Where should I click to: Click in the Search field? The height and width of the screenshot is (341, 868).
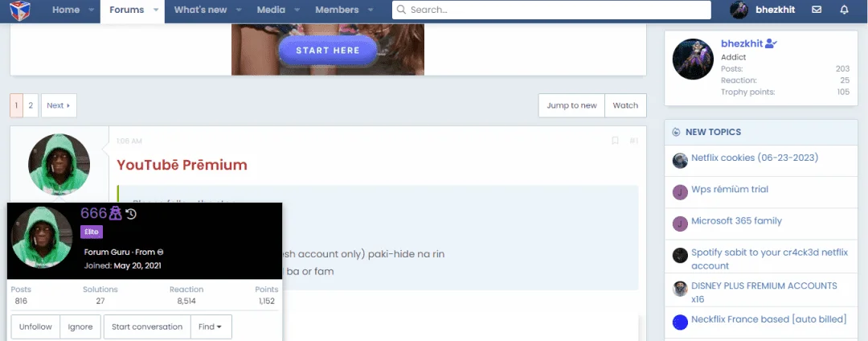tap(551, 10)
